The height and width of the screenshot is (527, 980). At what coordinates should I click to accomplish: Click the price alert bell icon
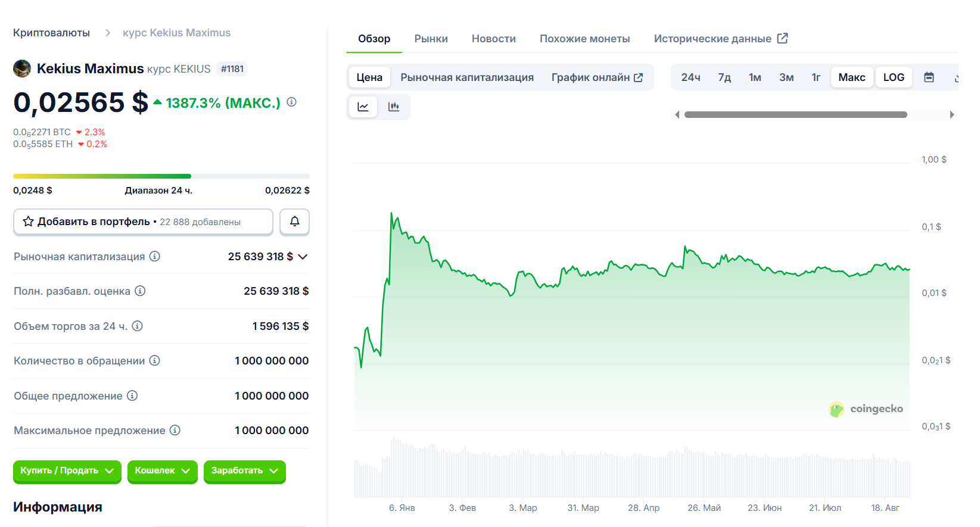[x=294, y=222]
